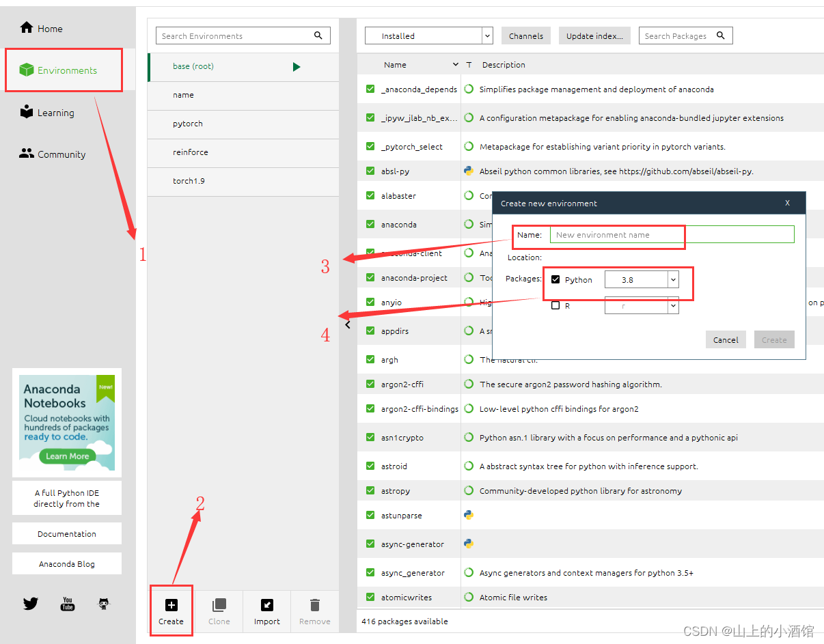Click the Remove environment trash icon
824x644 pixels.
coord(315,604)
